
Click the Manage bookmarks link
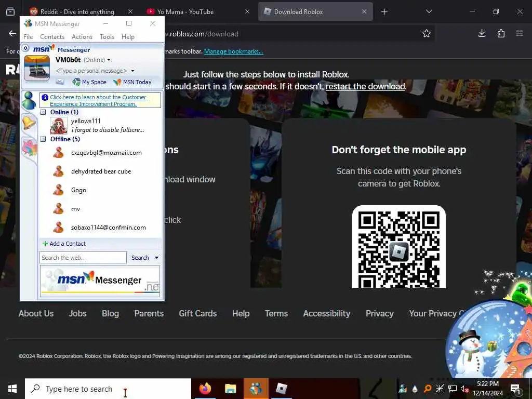click(233, 51)
